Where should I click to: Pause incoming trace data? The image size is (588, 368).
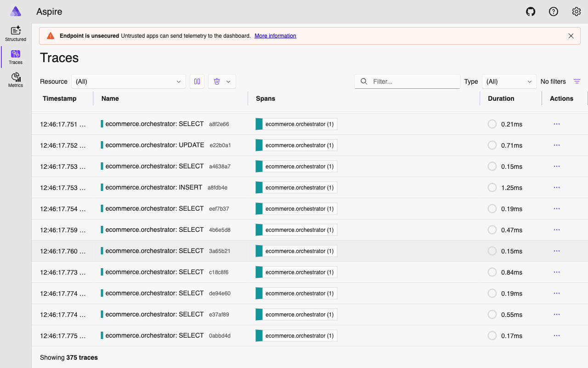pos(197,81)
